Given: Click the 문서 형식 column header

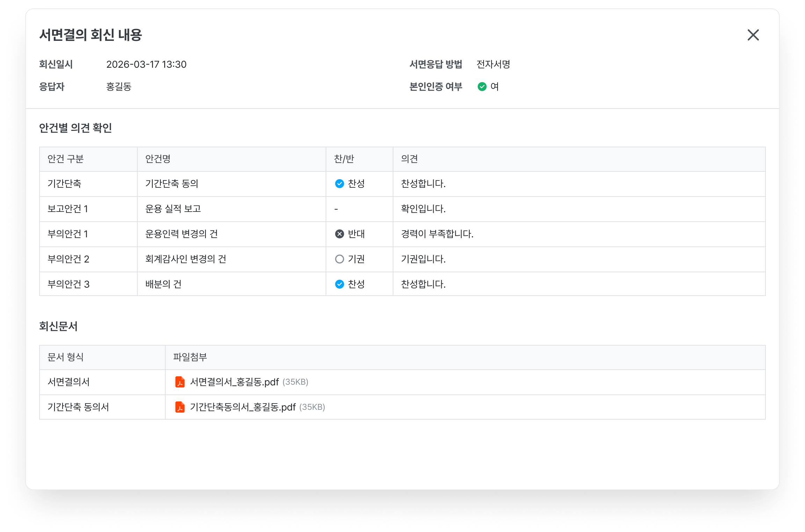Looking at the screenshot, I should click(x=65, y=357).
